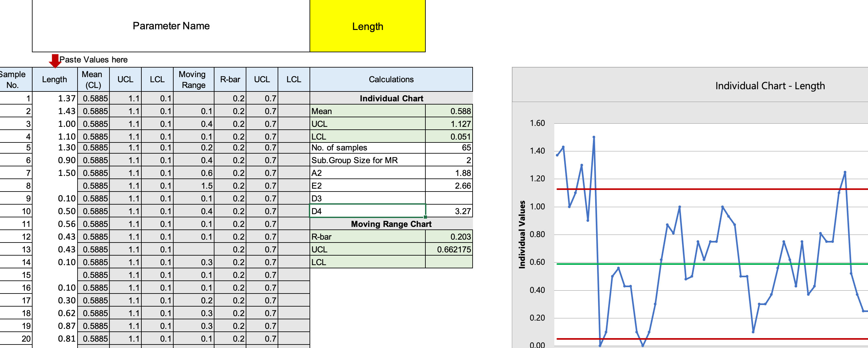Click the Individual Chart - Length chart title
The height and width of the screenshot is (348, 868).
coord(771,85)
